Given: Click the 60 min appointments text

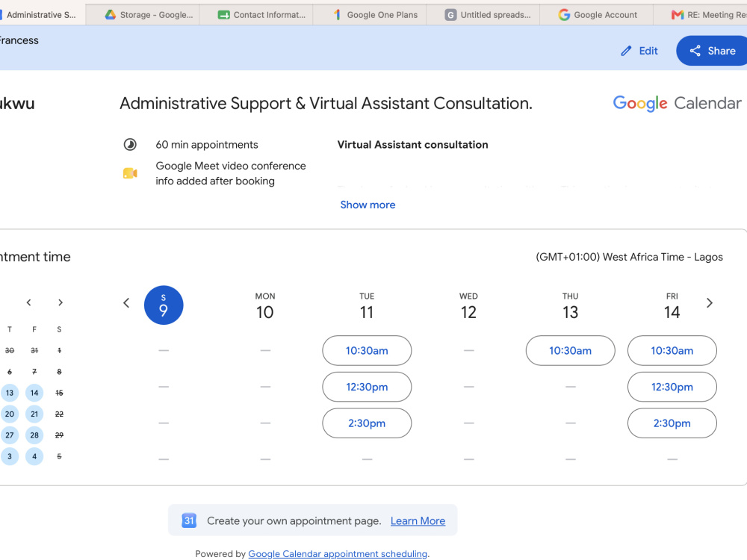Looking at the screenshot, I should click(207, 145).
